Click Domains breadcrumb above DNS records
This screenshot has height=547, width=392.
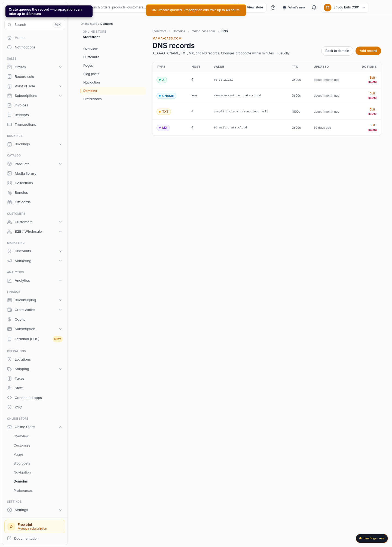179,31
